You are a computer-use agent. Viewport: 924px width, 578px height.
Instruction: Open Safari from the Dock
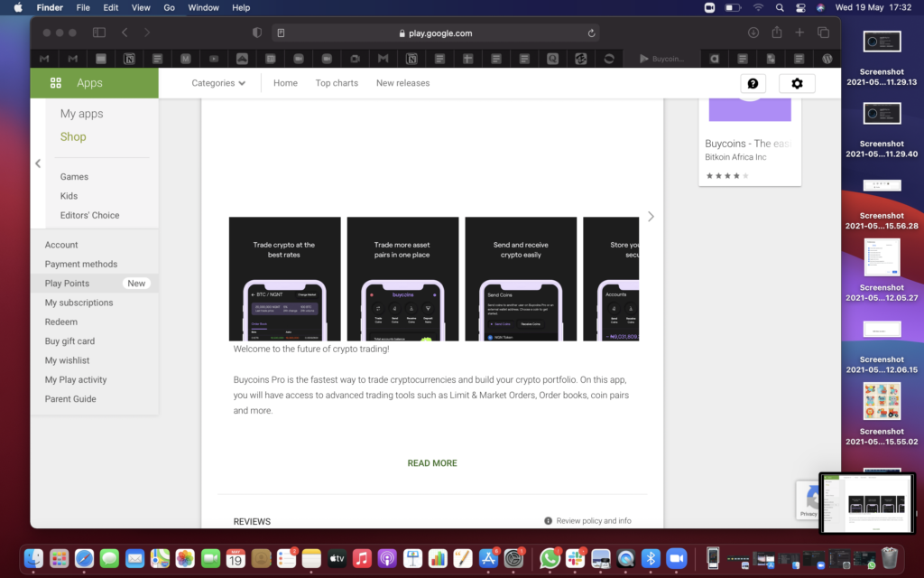(x=84, y=558)
